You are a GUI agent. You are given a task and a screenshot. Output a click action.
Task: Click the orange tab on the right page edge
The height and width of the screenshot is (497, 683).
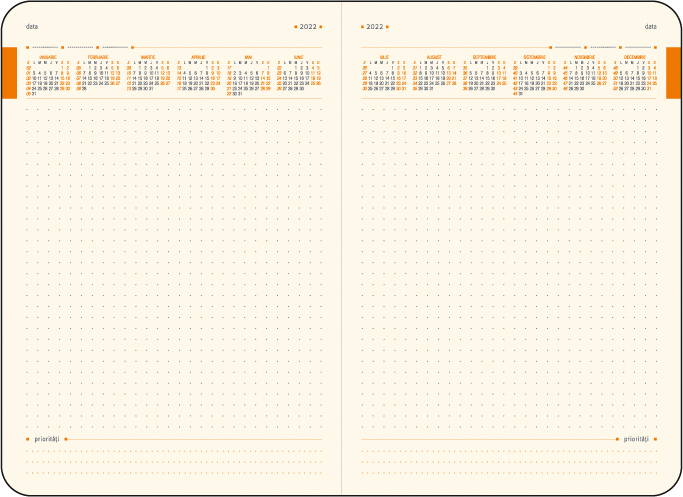(673, 72)
